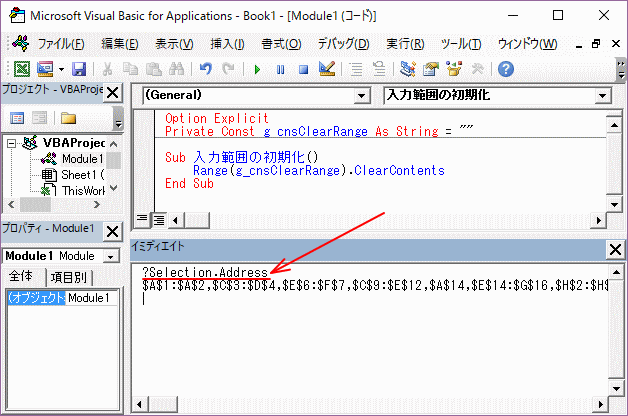Open 書式(O) menu
Screen dimensions: 628x416
pyautogui.click(x=281, y=44)
